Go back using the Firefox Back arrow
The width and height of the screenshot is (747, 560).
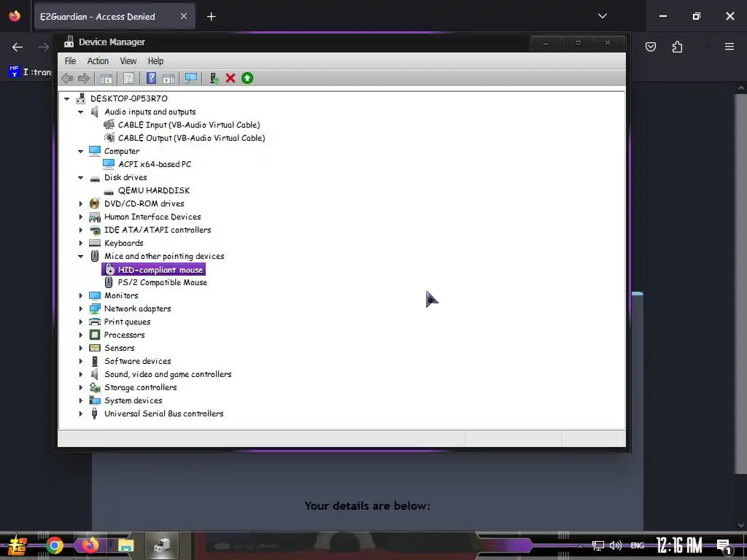pyautogui.click(x=18, y=47)
